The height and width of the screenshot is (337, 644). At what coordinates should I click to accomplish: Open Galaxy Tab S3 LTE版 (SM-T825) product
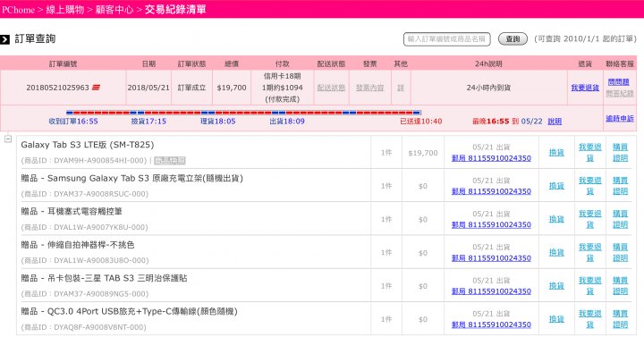88,145
